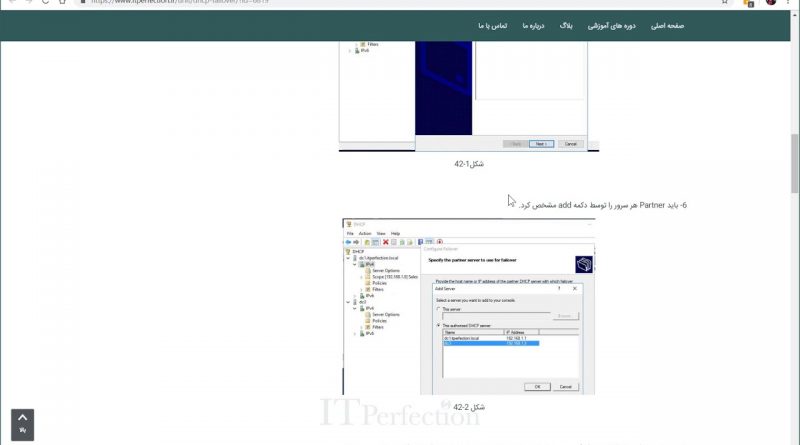Click Cancel in the Add Server dialog
This screenshot has height=445, width=800.
(x=566, y=387)
